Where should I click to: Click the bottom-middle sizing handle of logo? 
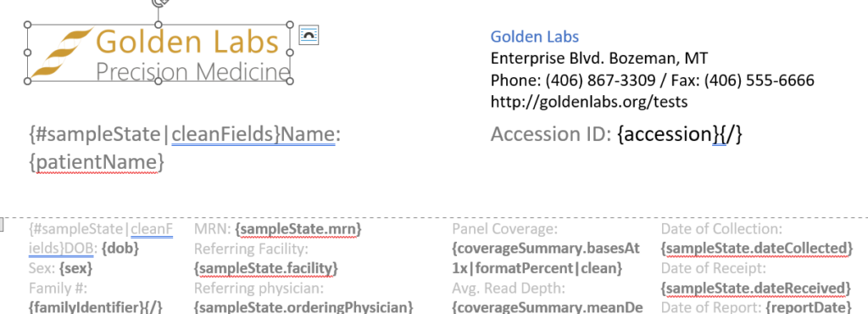coord(159,81)
